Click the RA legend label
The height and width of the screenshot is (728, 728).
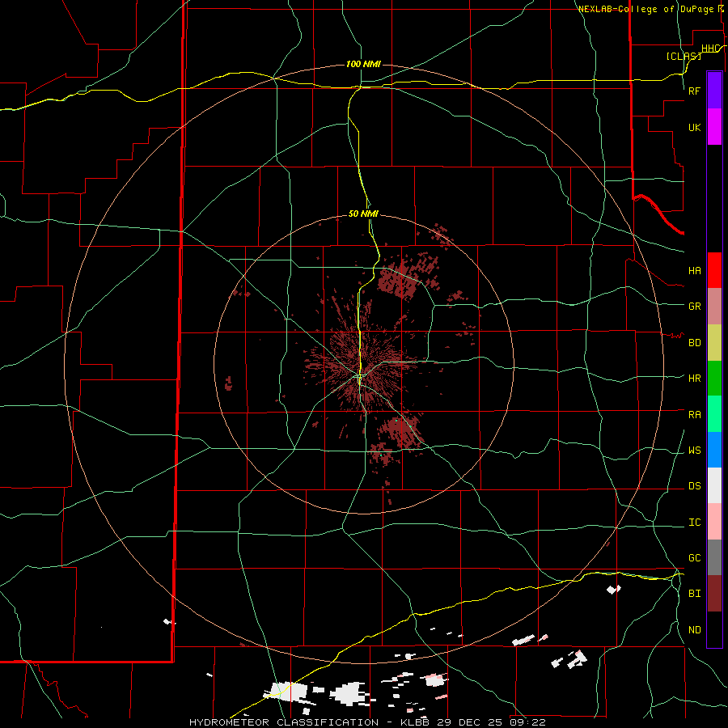point(695,414)
